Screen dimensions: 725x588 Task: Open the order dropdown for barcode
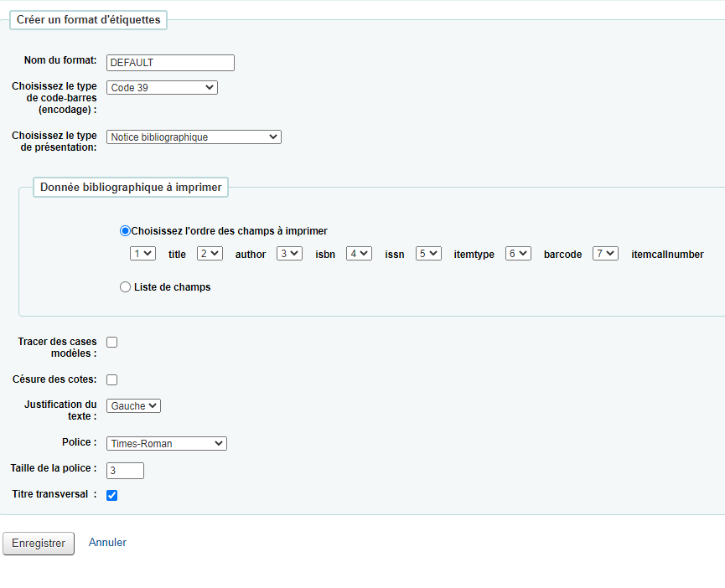click(x=518, y=254)
